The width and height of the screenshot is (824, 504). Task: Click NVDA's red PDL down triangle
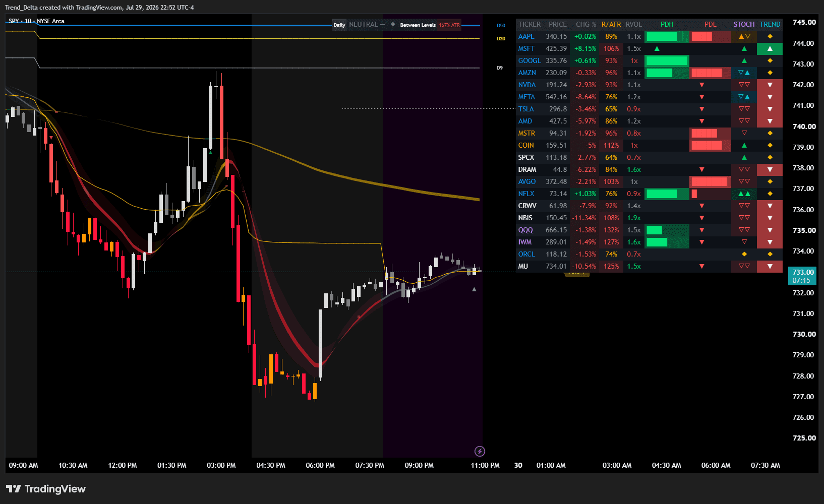701,85
